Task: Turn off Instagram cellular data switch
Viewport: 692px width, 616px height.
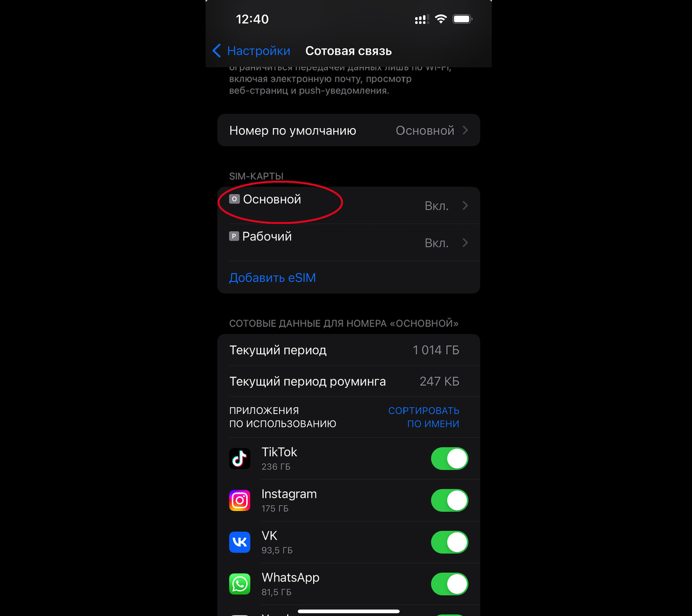Action: pos(450,501)
